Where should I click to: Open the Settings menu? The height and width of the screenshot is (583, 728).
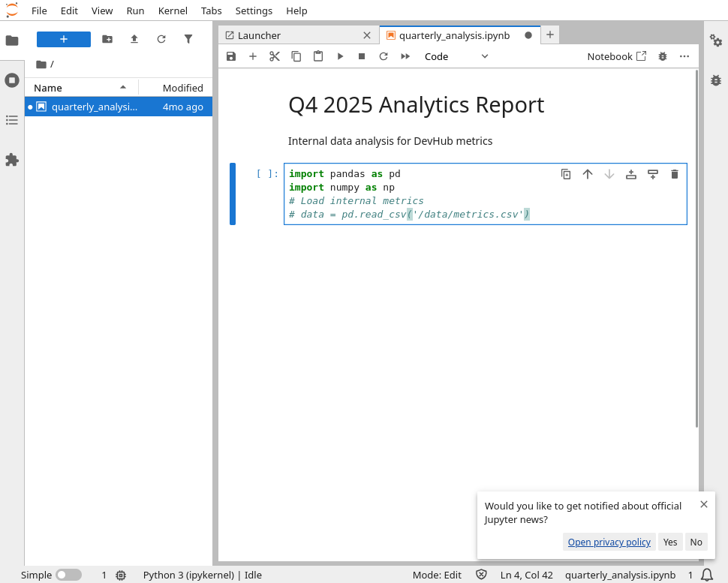click(x=254, y=11)
